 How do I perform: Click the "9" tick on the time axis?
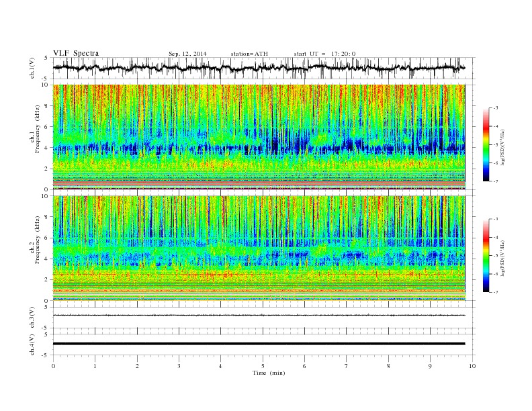click(430, 366)
